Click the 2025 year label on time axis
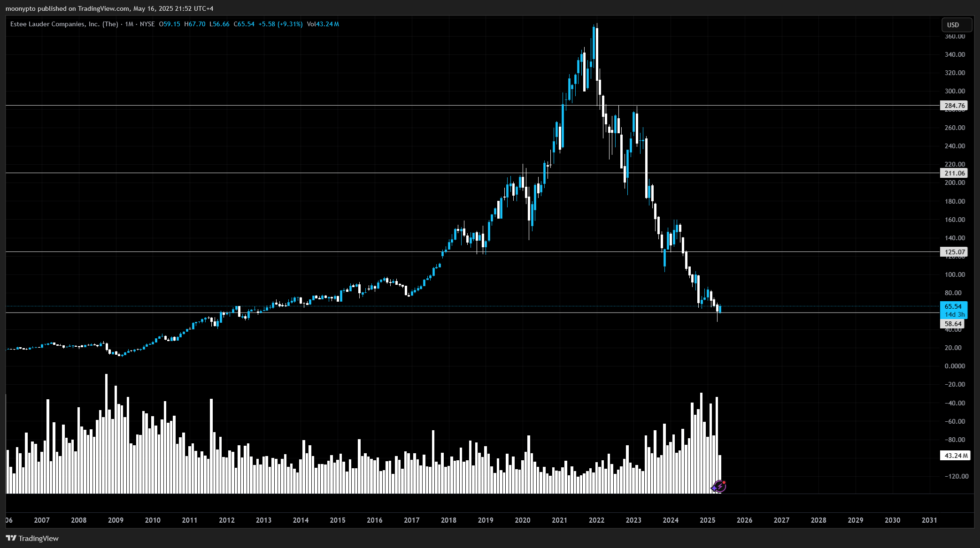Viewport: 980px width, 548px height. (707, 520)
